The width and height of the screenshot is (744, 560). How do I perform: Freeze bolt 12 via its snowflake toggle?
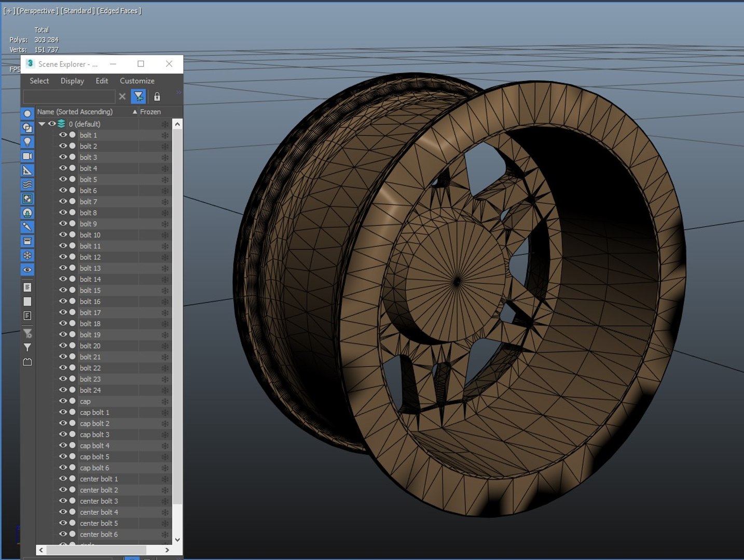tap(165, 257)
